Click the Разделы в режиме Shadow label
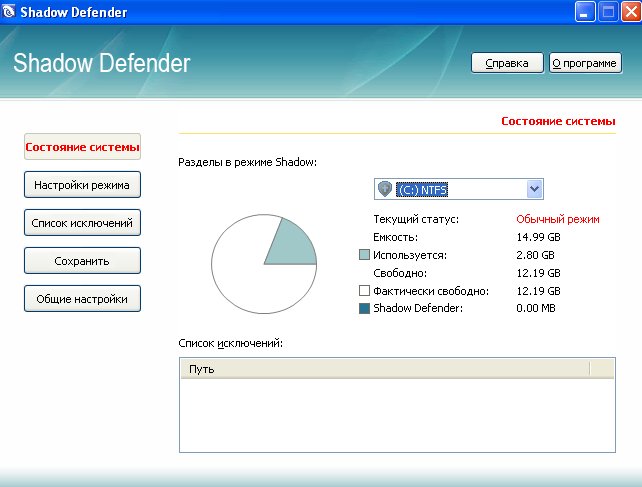Screen dimensions: 642x487 pyautogui.click(x=247, y=162)
